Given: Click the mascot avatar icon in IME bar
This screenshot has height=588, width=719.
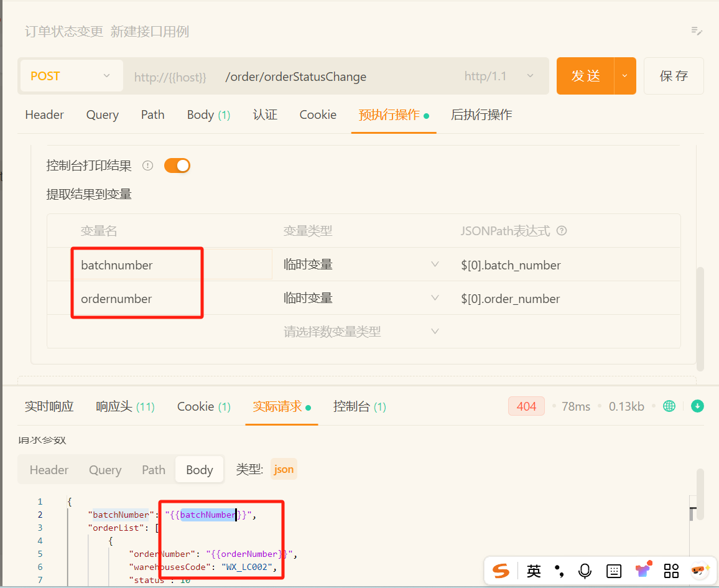Looking at the screenshot, I should [x=700, y=571].
